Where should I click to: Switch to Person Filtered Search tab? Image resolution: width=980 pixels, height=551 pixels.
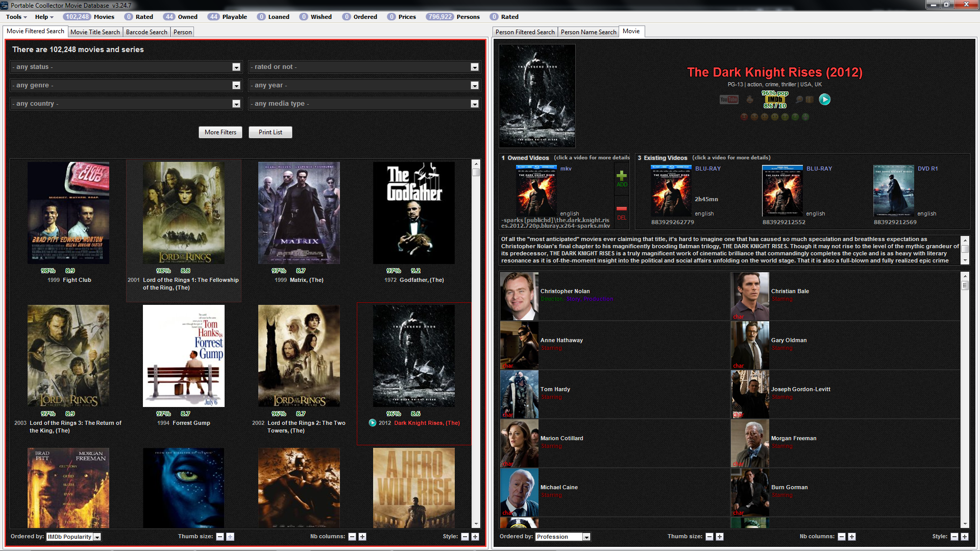point(525,32)
